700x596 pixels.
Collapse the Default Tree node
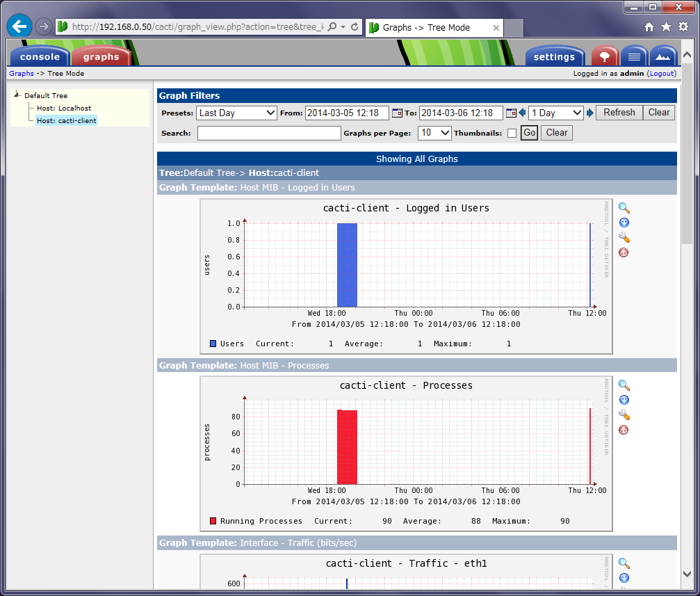click(x=17, y=95)
